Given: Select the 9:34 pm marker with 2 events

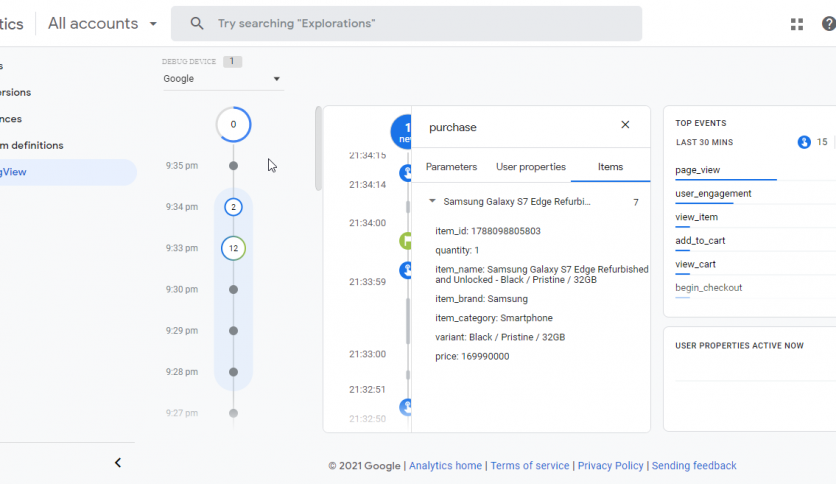Looking at the screenshot, I should click(233, 207).
